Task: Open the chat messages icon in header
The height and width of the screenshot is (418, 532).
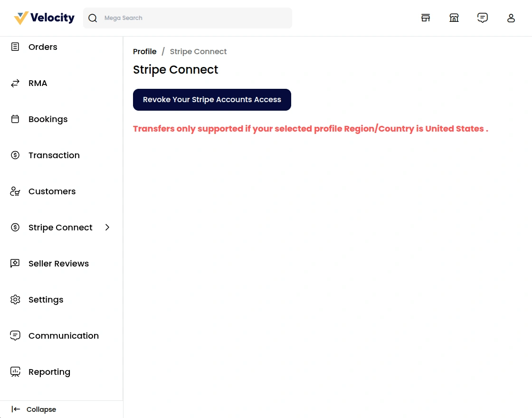Action: coord(483,18)
